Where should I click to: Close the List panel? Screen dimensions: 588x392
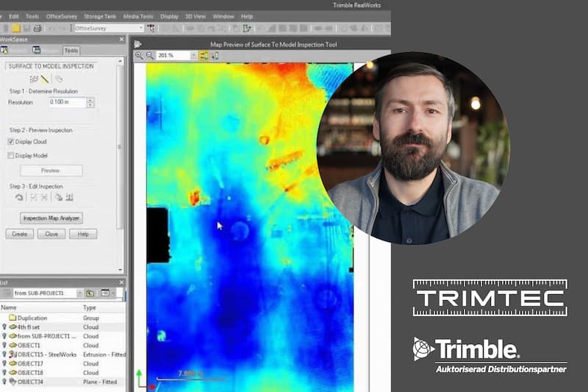(x=121, y=282)
